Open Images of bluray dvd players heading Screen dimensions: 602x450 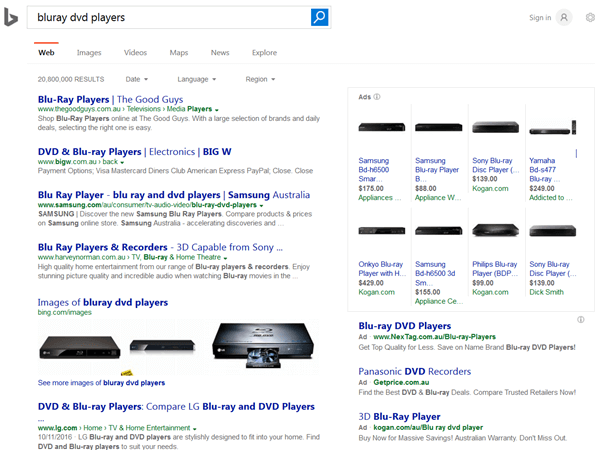click(x=103, y=303)
